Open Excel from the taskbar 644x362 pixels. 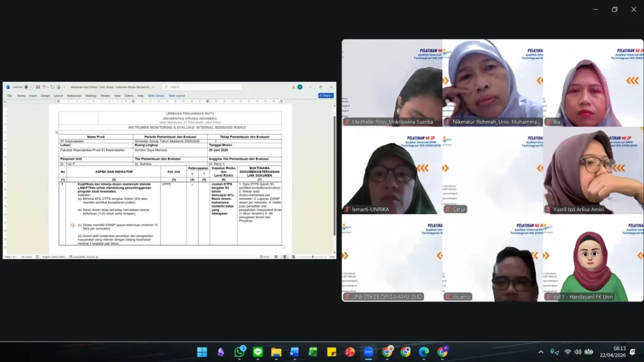(313, 352)
